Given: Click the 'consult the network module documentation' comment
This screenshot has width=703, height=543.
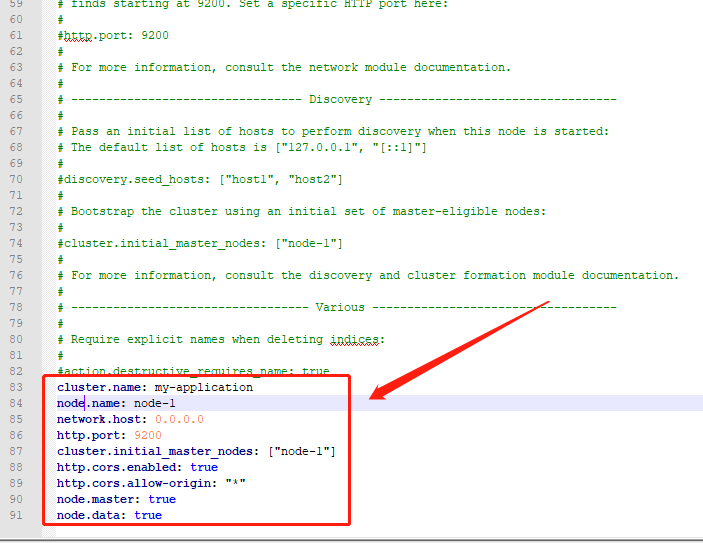Looking at the screenshot, I should [284, 67].
